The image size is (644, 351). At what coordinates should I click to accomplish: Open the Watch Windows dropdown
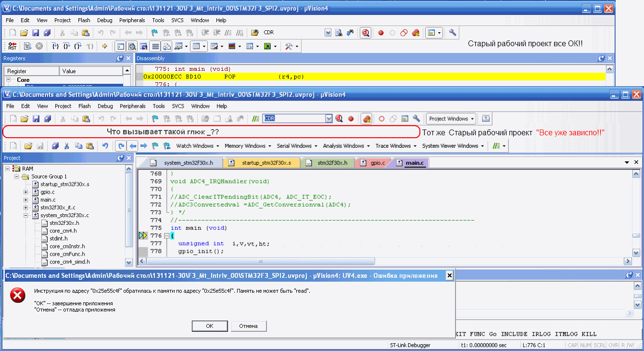tap(198, 146)
